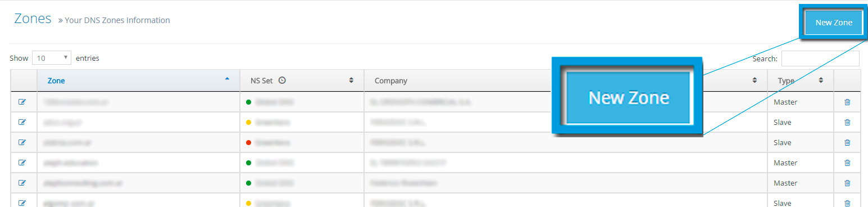868x207 pixels.
Task: Sort by Company column using its arrows
Action: tap(755, 80)
